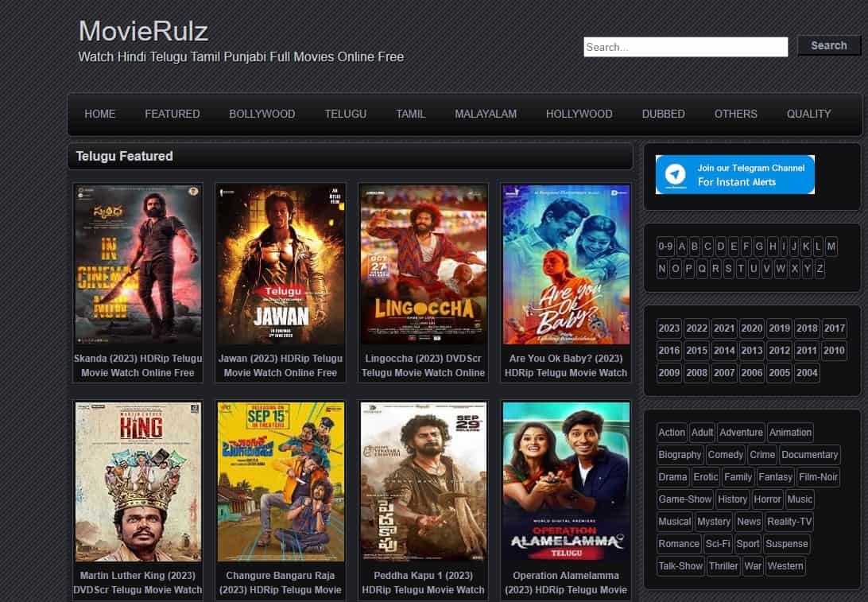
Task: Expand the Quality menu
Action: click(x=808, y=114)
